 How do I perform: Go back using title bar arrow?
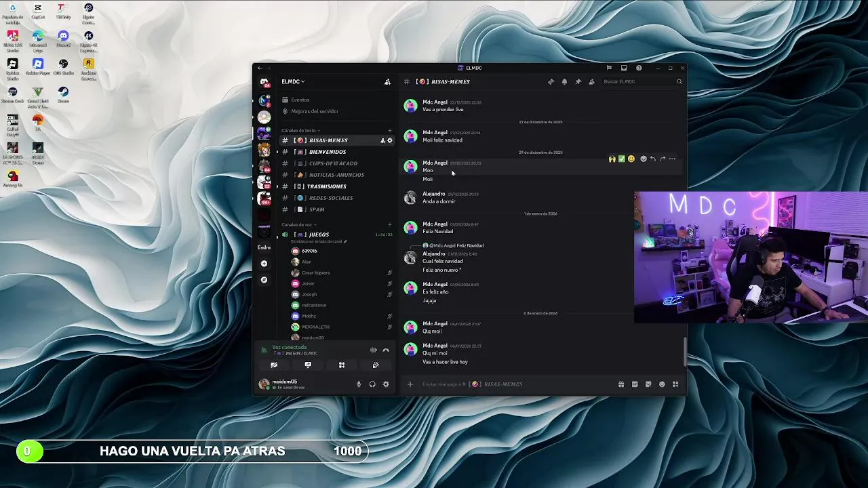[x=260, y=68]
